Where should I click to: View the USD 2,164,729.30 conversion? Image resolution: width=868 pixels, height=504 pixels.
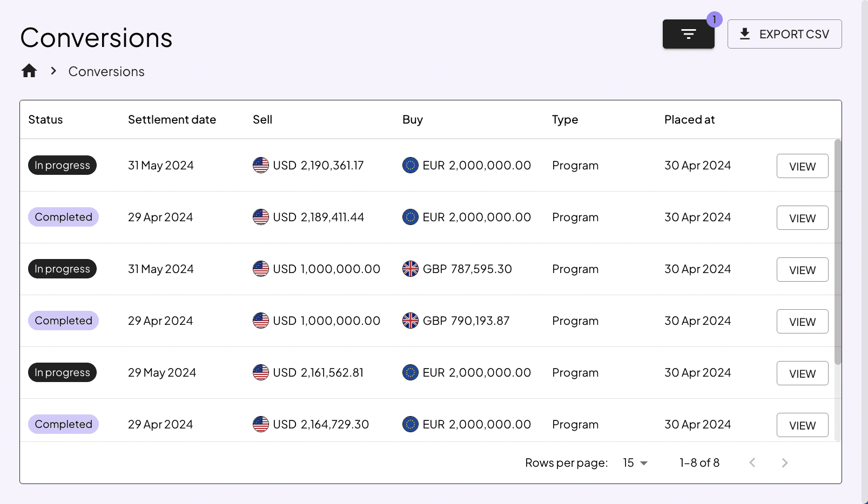[x=802, y=425]
